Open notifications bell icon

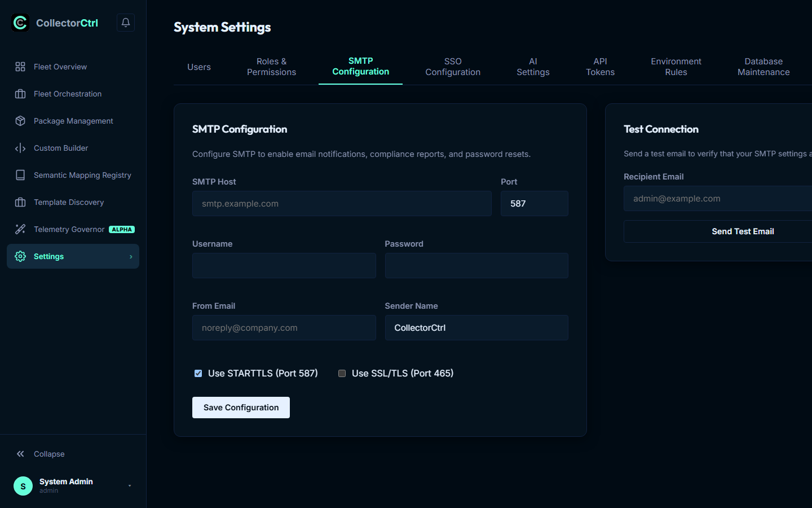click(126, 23)
